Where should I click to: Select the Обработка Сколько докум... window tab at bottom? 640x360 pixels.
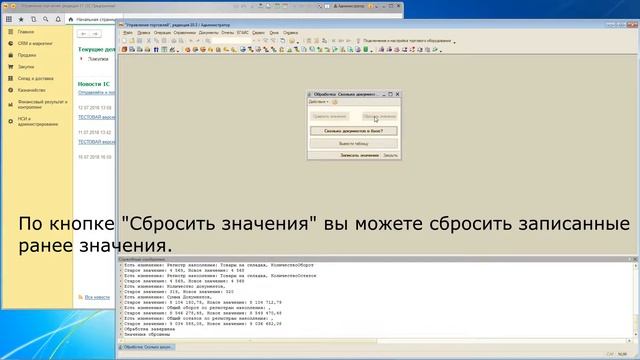(x=147, y=347)
